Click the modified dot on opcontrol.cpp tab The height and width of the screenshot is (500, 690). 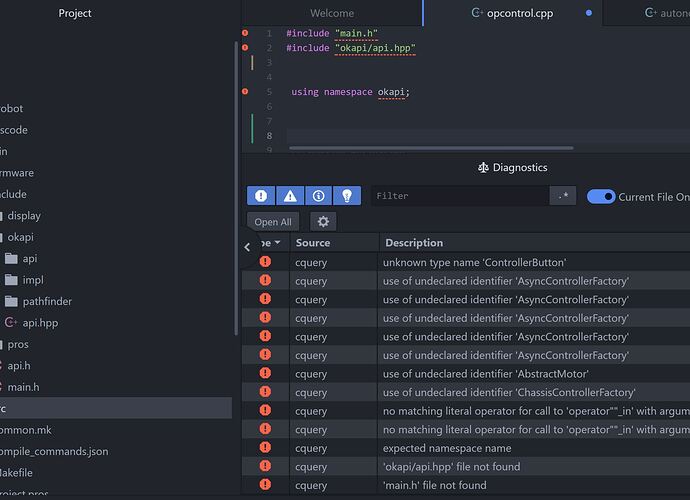(589, 13)
